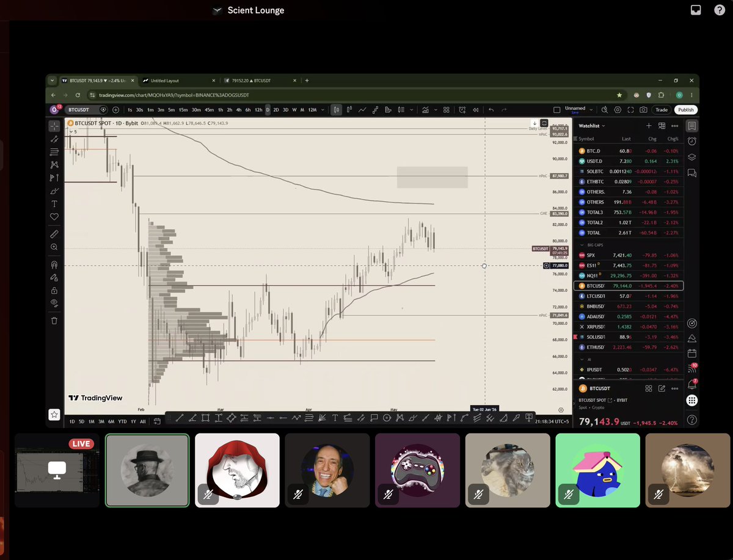
Task: Open the Fibonacci retracement tools group
Action: click(54, 151)
